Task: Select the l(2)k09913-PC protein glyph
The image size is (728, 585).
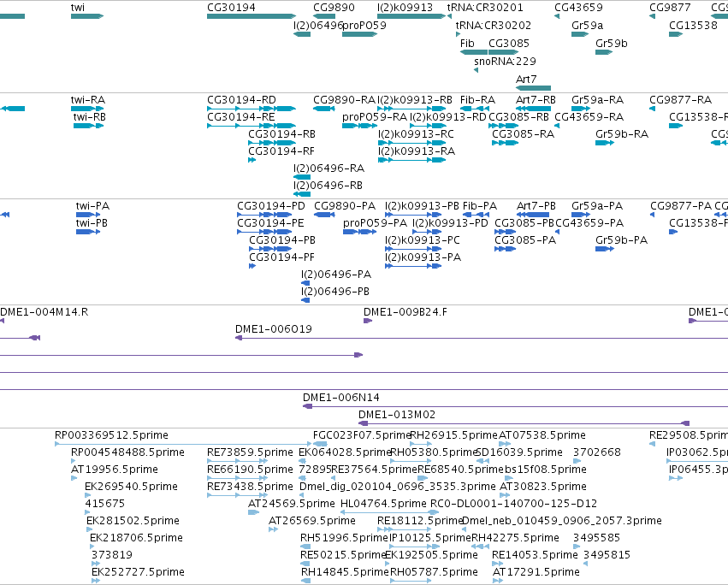Action: (x=413, y=249)
